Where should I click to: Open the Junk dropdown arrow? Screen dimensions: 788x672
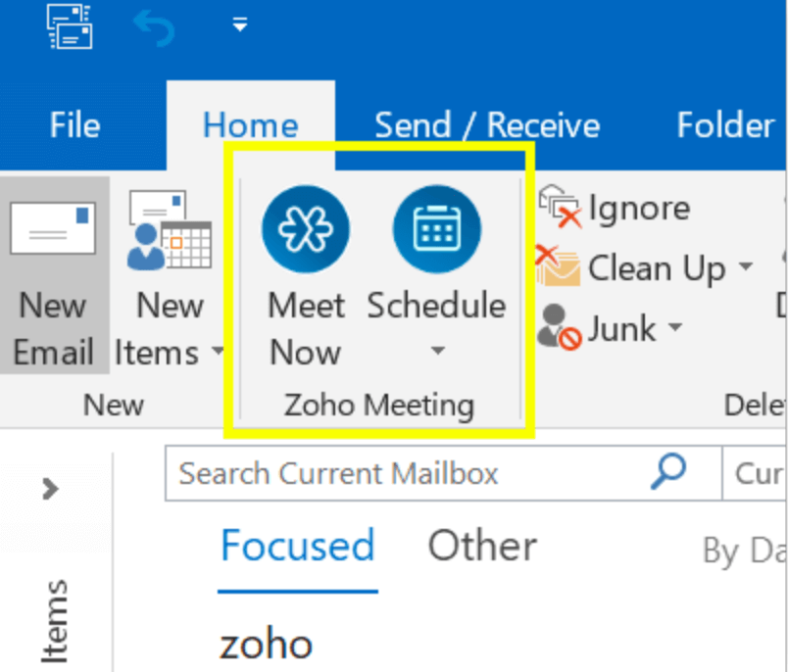(675, 328)
